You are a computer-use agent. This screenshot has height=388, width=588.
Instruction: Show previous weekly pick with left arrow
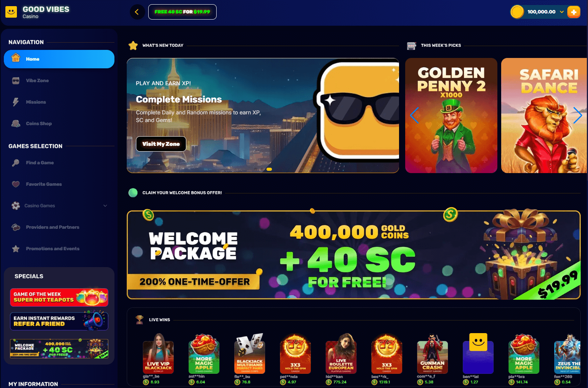point(414,115)
